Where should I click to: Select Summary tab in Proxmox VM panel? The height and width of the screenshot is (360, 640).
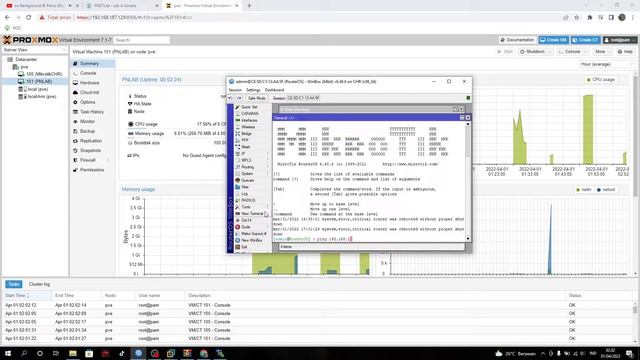tap(93, 64)
